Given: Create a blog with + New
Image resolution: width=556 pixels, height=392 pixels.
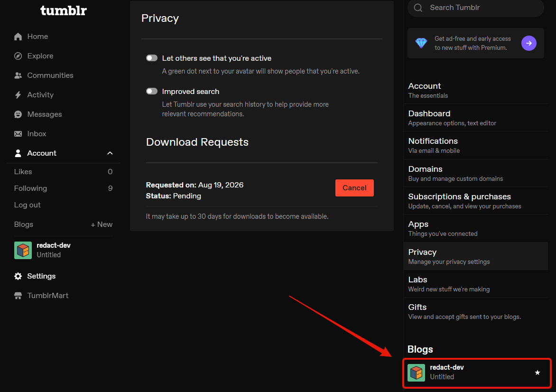Looking at the screenshot, I should (102, 224).
